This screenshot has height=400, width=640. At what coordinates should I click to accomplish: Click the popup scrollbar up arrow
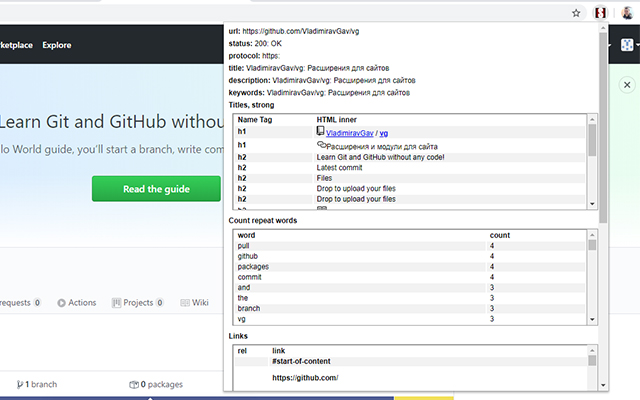pyautogui.click(x=603, y=28)
